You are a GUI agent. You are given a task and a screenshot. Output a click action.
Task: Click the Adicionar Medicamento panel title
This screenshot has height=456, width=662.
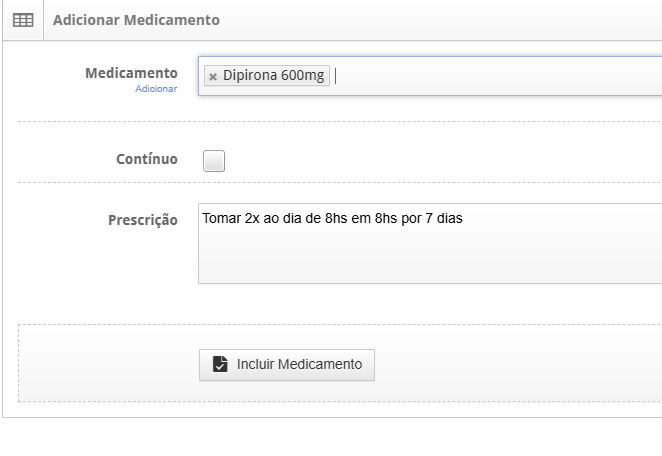136,20
